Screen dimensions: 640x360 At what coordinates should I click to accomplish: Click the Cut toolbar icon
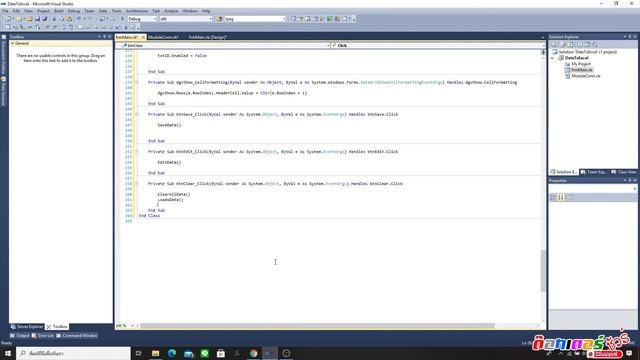(54, 19)
